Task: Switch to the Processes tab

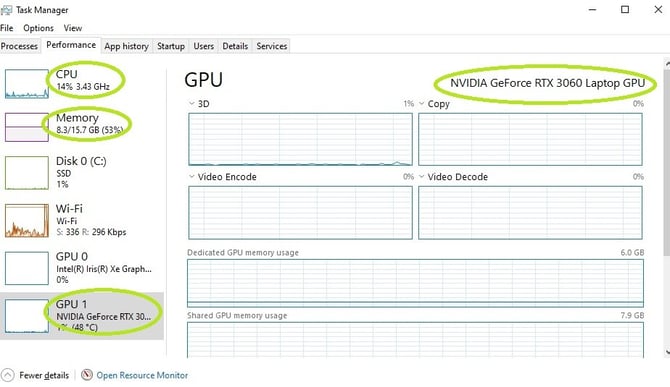Action: click(20, 46)
